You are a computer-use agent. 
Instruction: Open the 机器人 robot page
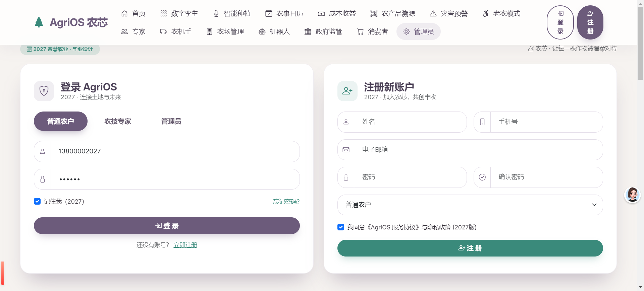[x=274, y=31]
